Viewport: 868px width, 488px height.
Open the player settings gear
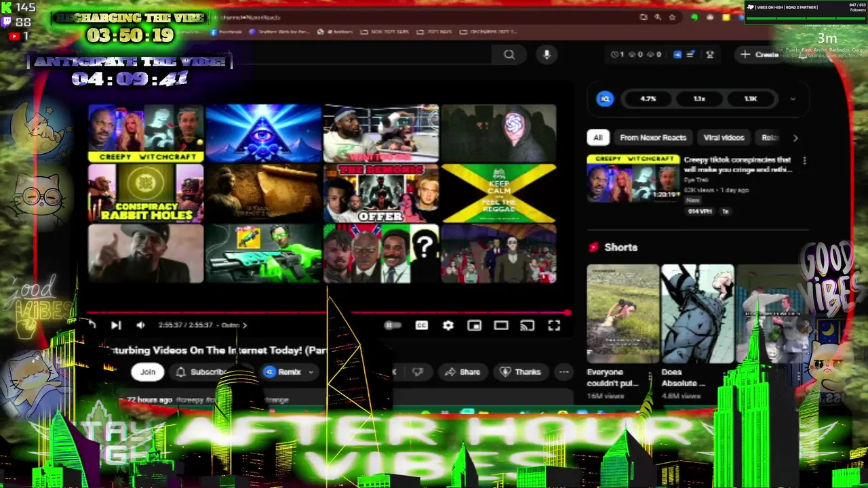tap(448, 326)
